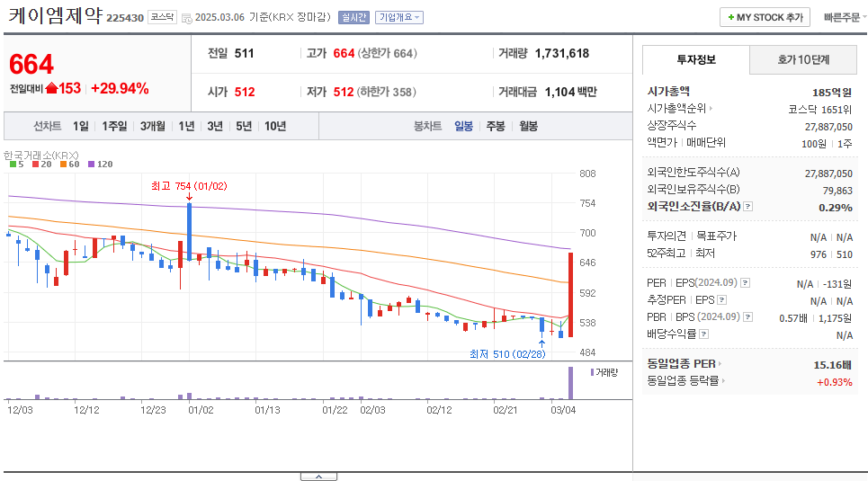
Task: Click the 동일업종 PER value 15.16배
Action: [833, 365]
